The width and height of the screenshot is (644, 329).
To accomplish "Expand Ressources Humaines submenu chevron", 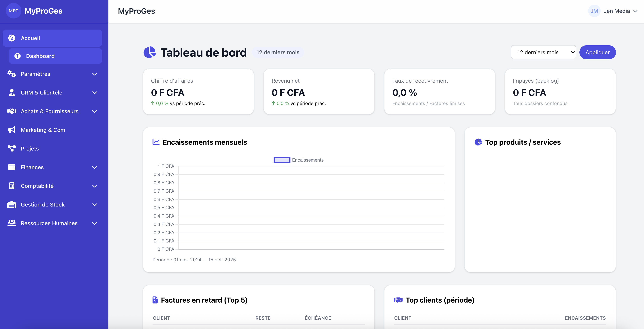I will [x=95, y=223].
